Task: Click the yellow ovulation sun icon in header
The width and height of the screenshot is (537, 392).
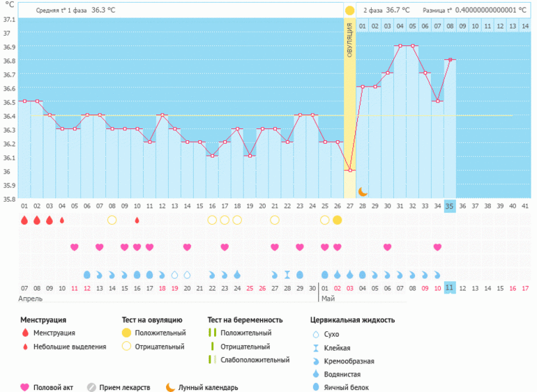Action: 349,11
